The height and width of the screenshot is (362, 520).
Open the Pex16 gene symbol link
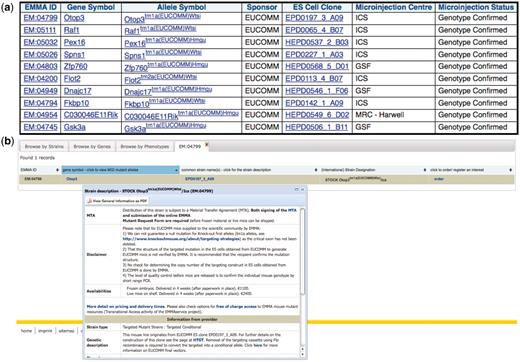pos(74,42)
